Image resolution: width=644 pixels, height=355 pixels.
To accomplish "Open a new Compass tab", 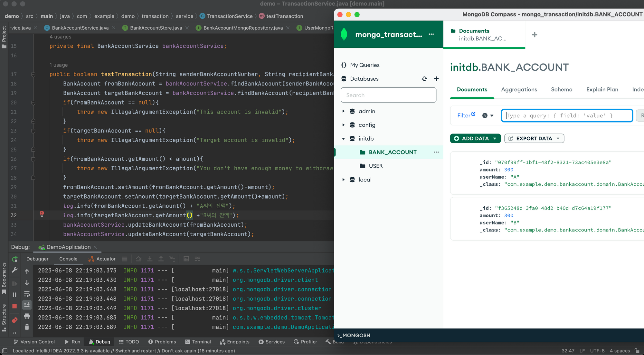I will pos(535,35).
